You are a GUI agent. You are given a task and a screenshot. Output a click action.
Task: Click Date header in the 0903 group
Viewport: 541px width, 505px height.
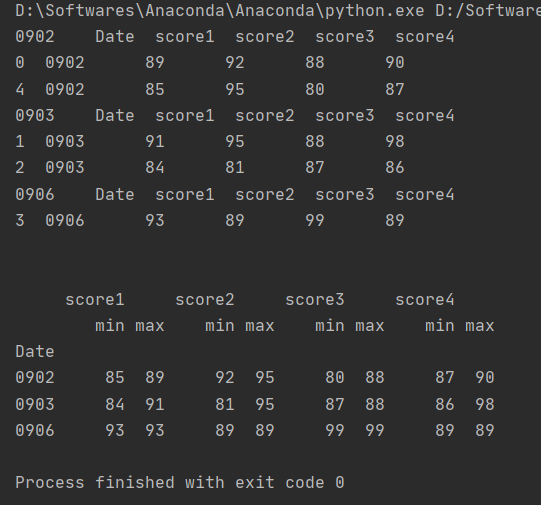[x=115, y=116]
